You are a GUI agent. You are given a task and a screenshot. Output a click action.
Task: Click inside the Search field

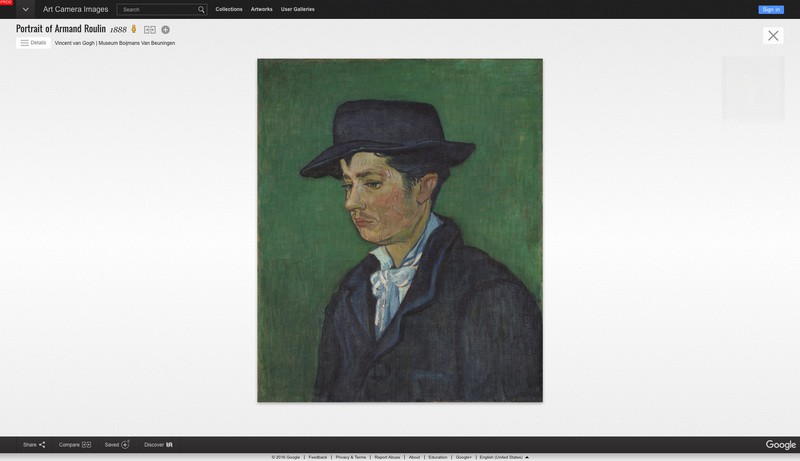[x=157, y=9]
